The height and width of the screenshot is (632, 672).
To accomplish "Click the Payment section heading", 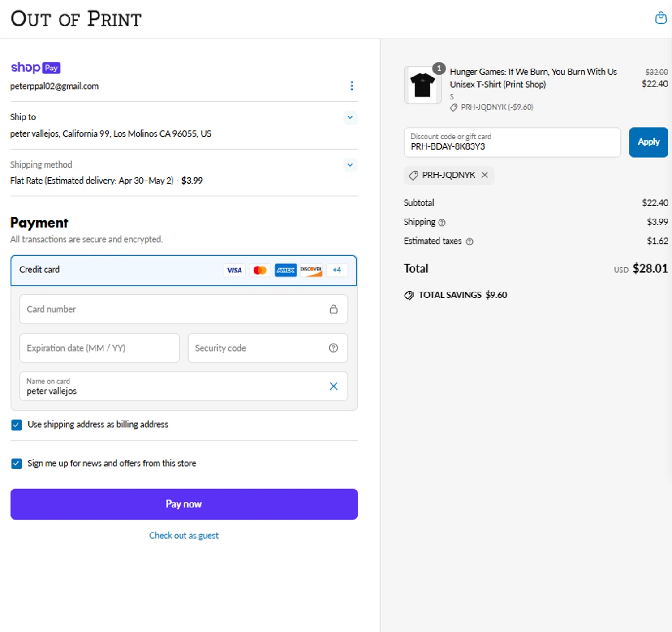I will coord(39,223).
